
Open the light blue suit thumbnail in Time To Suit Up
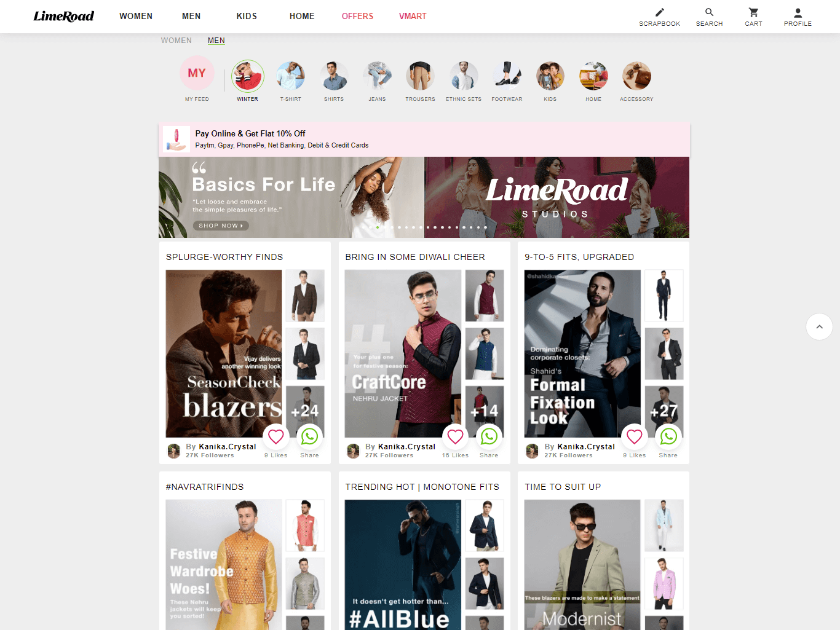point(664,526)
